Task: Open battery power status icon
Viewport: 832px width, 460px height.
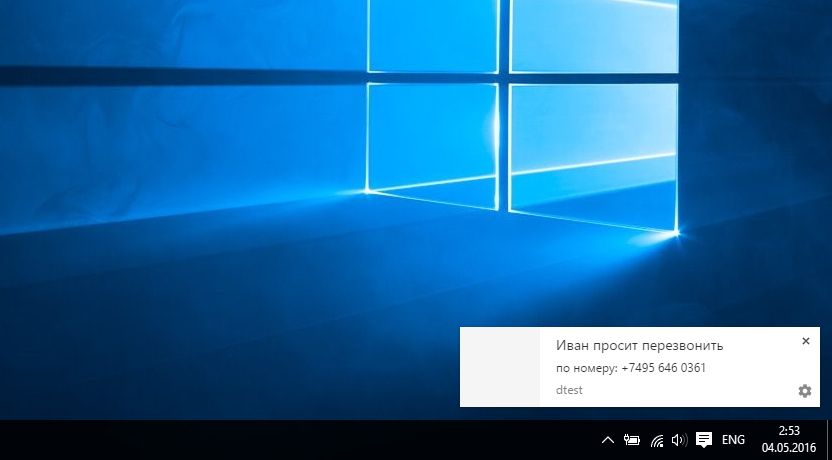Action: [x=631, y=440]
